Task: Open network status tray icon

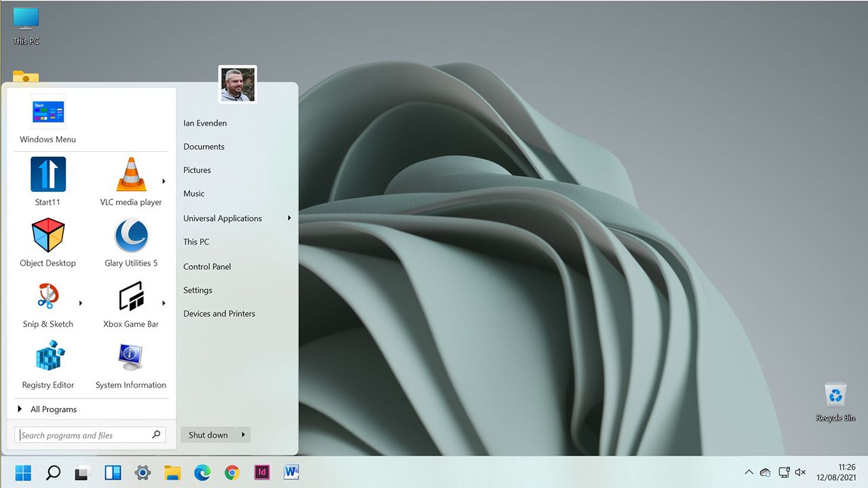Action: (784, 472)
